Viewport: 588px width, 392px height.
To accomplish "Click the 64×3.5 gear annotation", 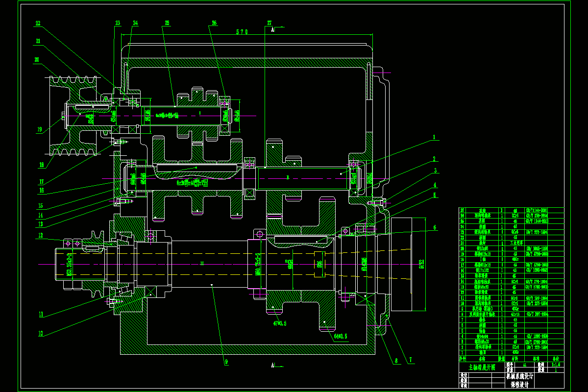I will [341, 336].
